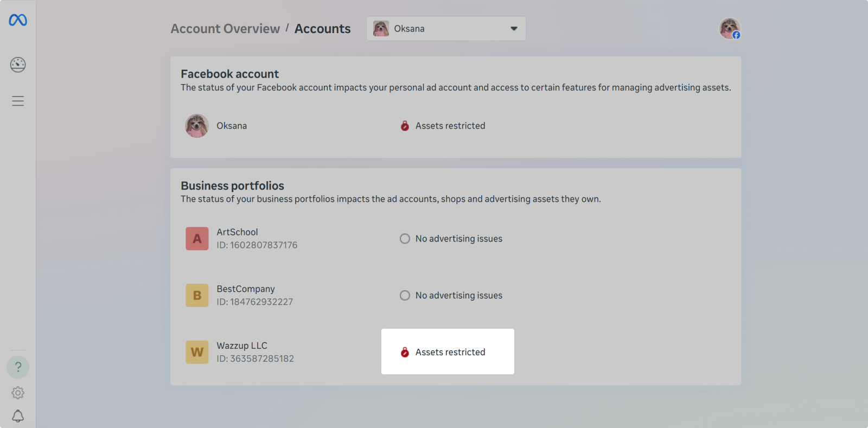Click the Facebook account heading
Image resolution: width=868 pixels, height=428 pixels.
pos(230,74)
